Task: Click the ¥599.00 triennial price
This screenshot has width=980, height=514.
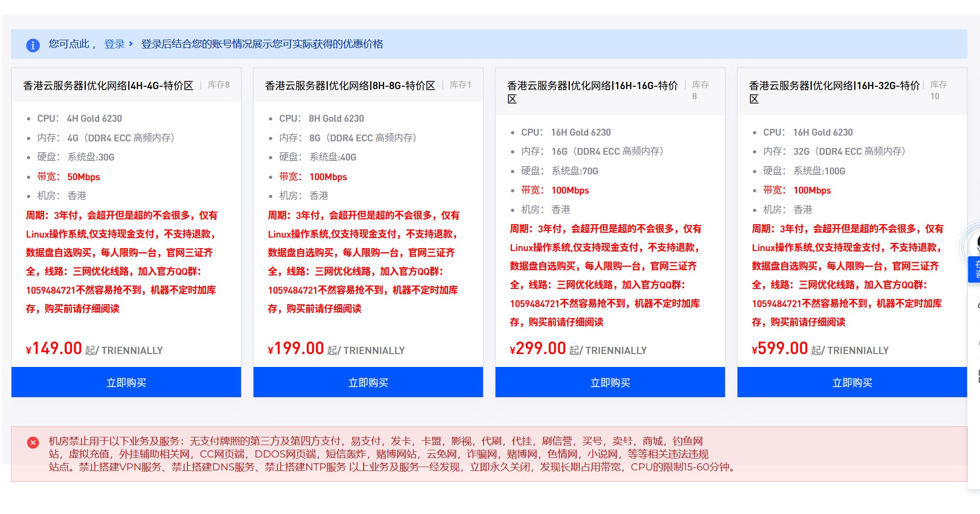Action: pos(780,348)
